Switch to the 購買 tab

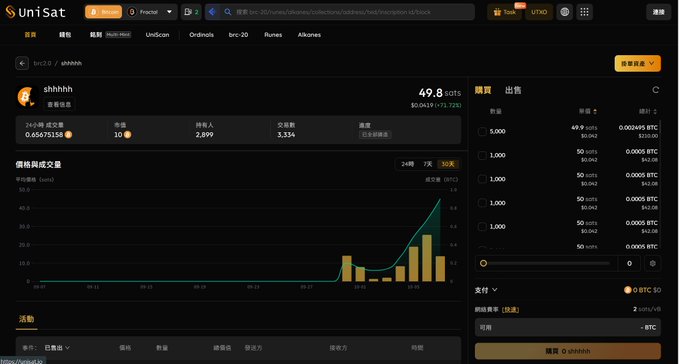[483, 90]
